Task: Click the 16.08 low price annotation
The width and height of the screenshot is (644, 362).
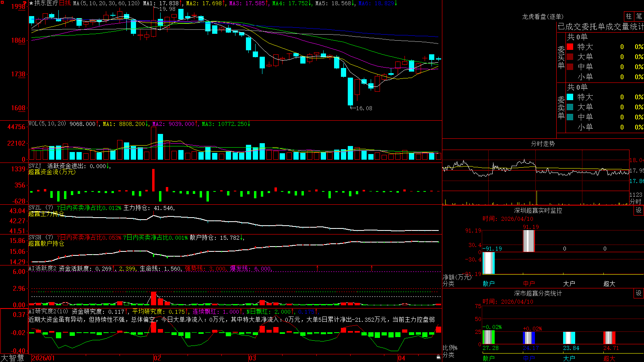Action: (x=364, y=108)
